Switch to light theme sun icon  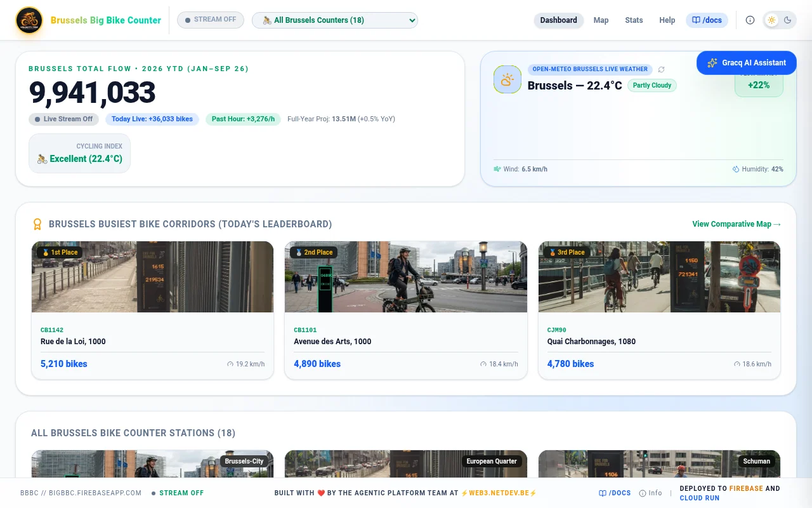pyautogui.click(x=771, y=20)
